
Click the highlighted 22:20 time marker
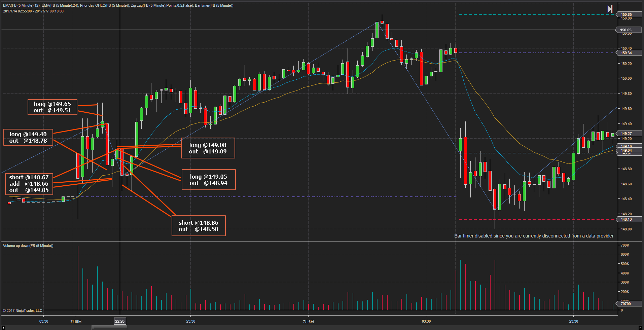(x=120, y=321)
